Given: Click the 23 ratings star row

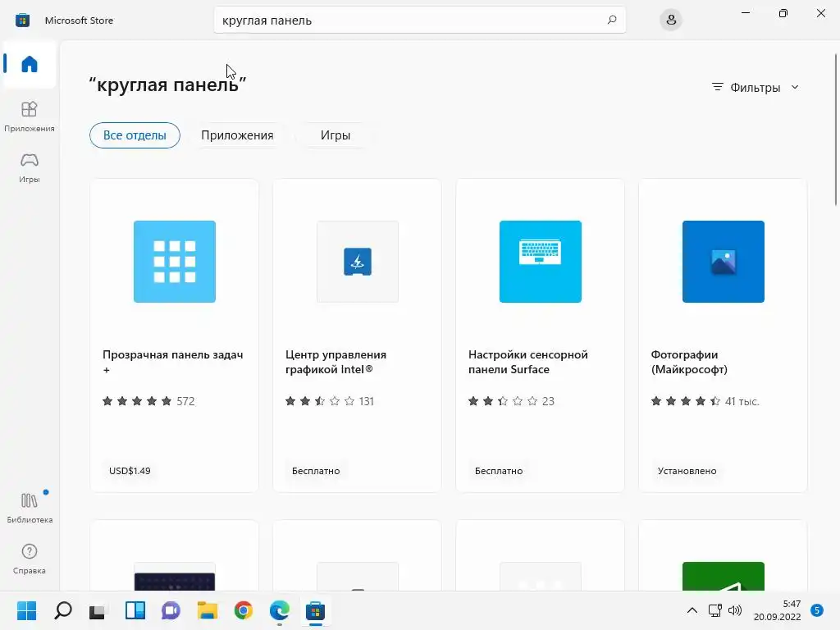Looking at the screenshot, I should pos(511,401).
